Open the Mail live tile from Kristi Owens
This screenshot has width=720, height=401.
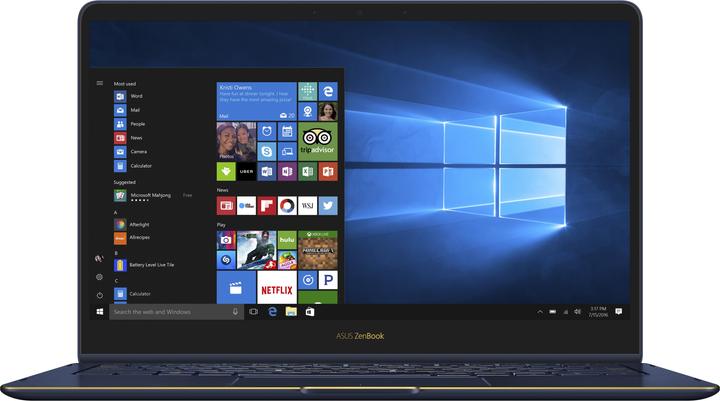(x=257, y=101)
